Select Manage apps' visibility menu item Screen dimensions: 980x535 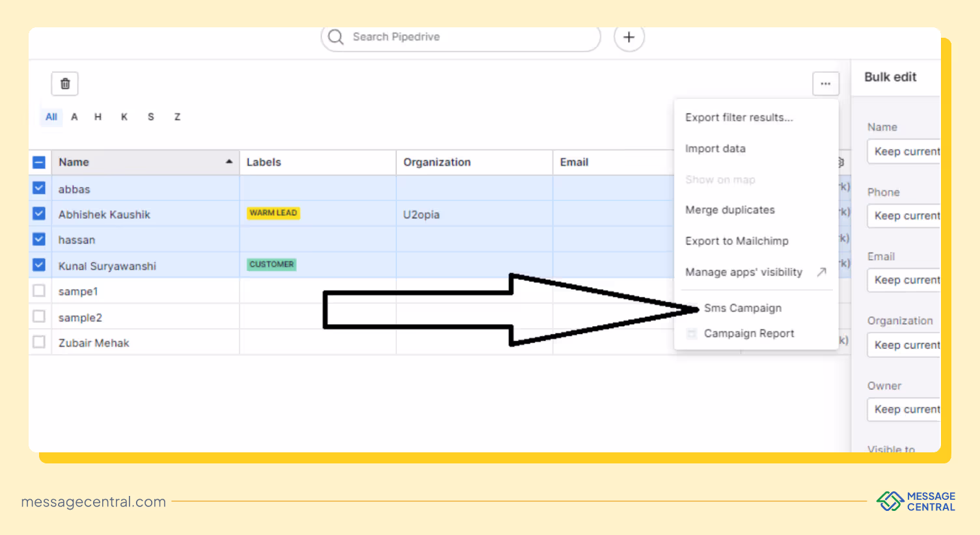pos(744,272)
